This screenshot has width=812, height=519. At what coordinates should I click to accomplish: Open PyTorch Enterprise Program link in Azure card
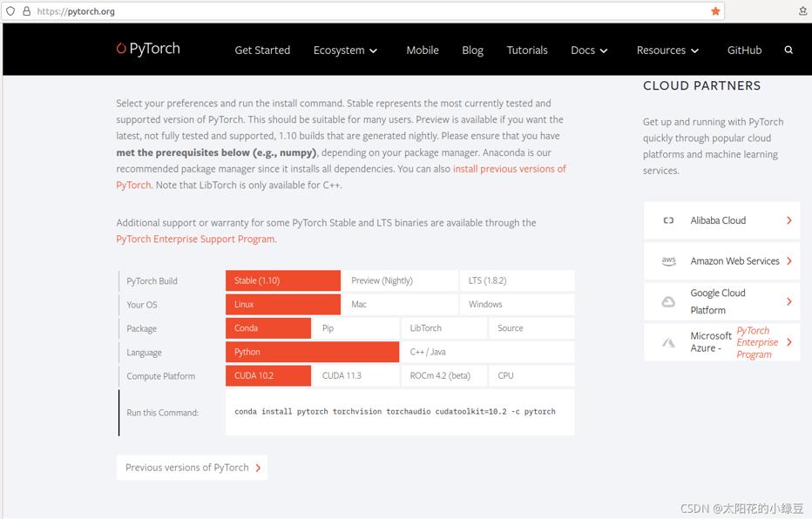click(x=756, y=342)
